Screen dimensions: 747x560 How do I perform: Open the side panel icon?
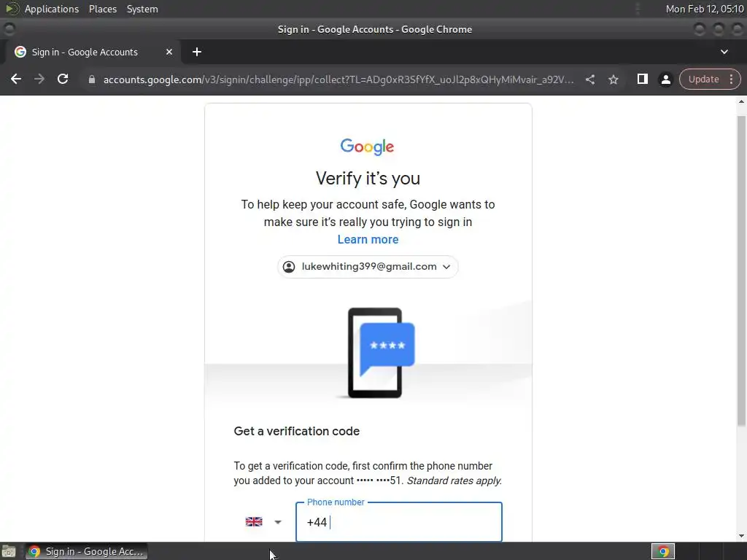pos(642,79)
